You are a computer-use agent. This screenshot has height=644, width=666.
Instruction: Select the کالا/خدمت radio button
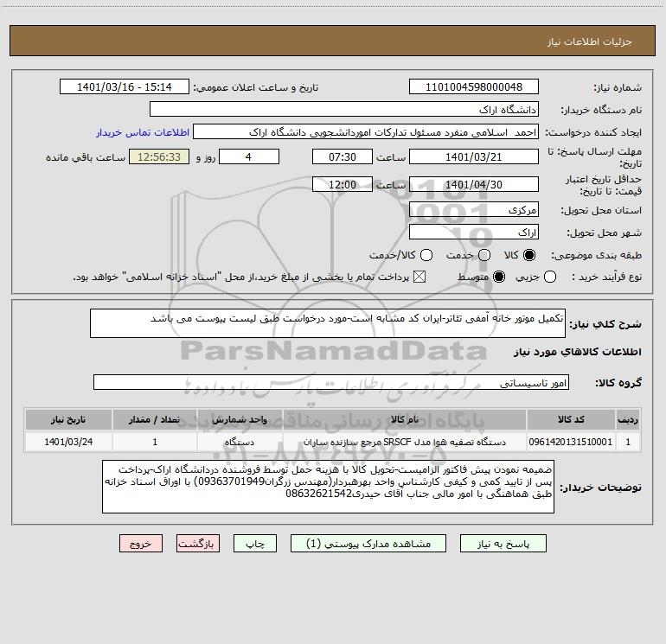[426, 255]
